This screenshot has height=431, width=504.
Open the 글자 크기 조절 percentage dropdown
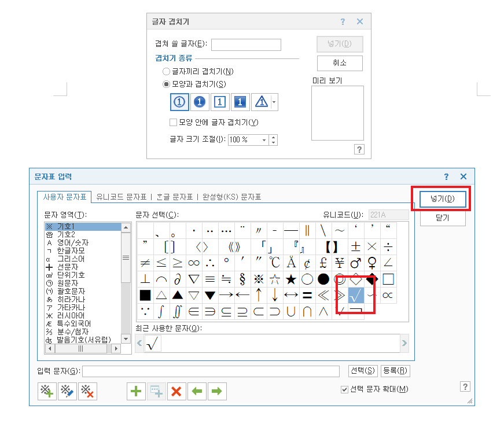coord(264,139)
